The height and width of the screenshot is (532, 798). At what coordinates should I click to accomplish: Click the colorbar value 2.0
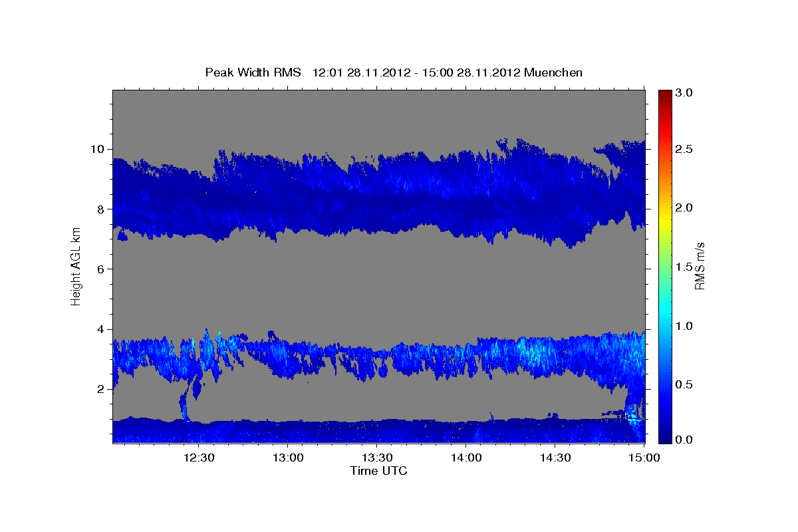684,208
